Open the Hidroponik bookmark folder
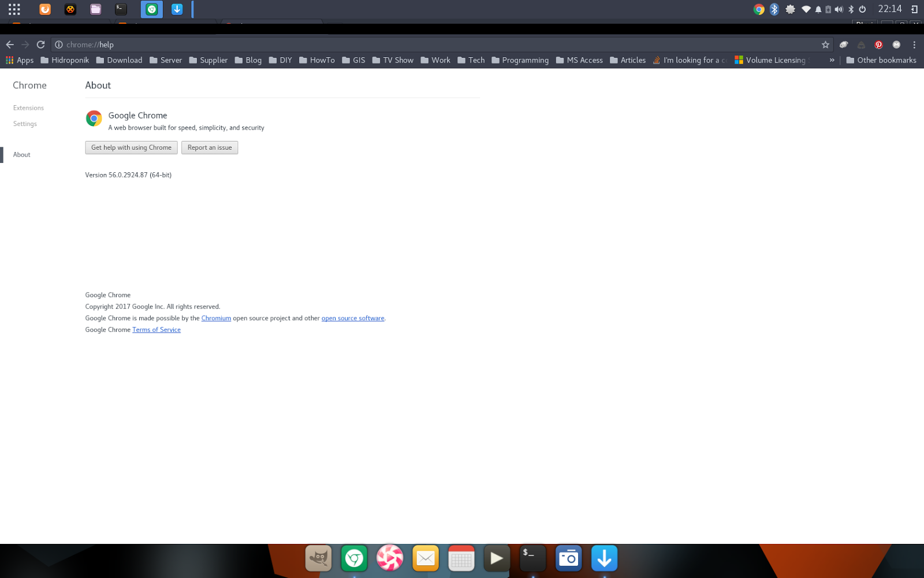 tap(65, 60)
